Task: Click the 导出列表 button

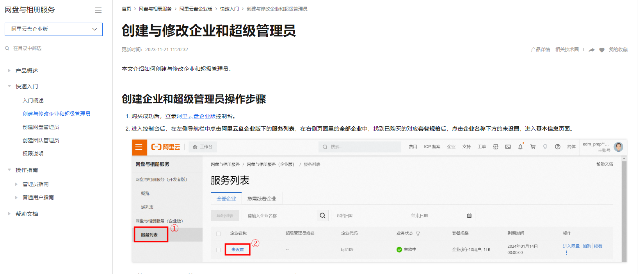Action: pos(225,216)
